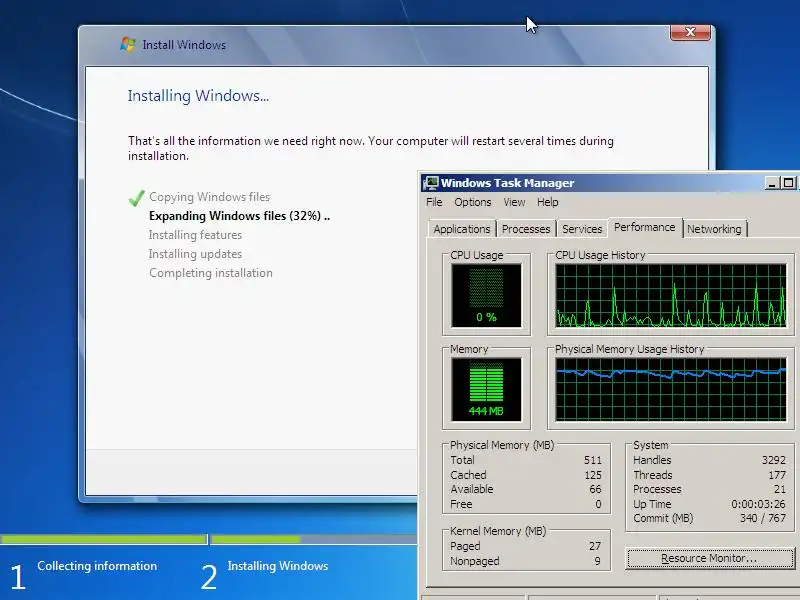The height and width of the screenshot is (600, 800).
Task: Open the File menu in Task Manager
Action: coord(434,202)
